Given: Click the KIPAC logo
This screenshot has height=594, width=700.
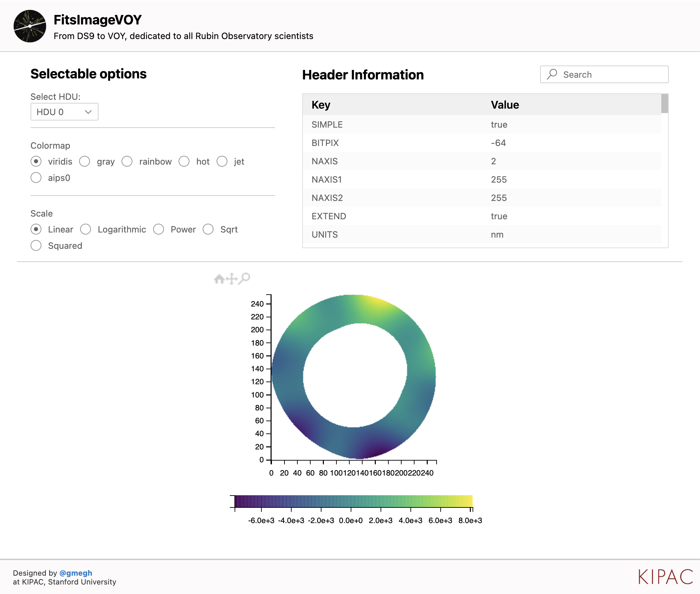Looking at the screenshot, I should point(665,577).
